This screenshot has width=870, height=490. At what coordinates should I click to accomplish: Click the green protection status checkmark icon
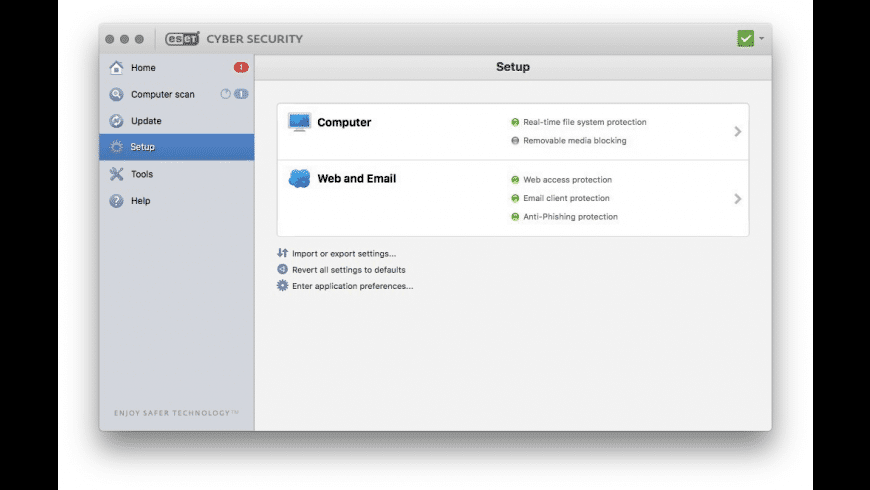coord(745,38)
